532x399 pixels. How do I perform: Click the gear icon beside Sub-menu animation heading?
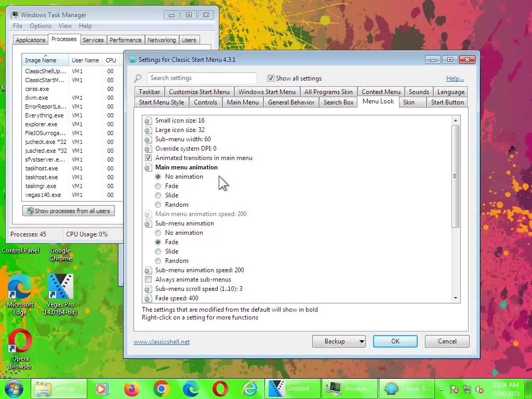[x=148, y=223]
